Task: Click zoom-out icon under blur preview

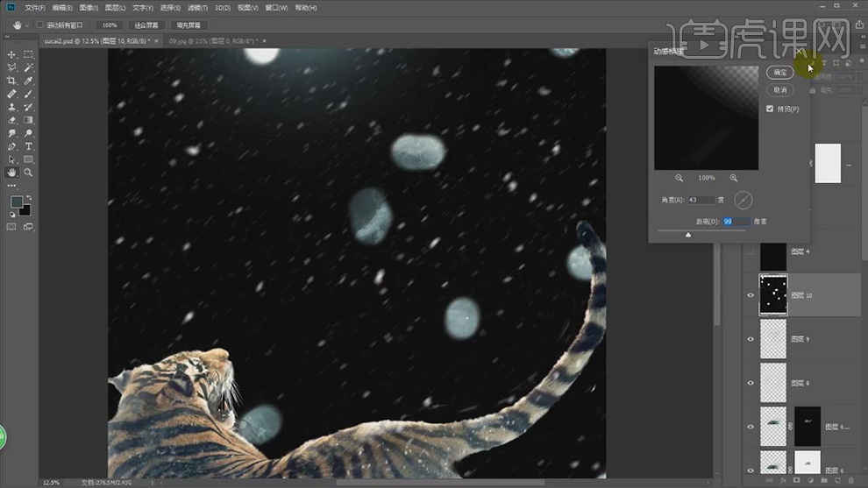Action: coord(679,178)
